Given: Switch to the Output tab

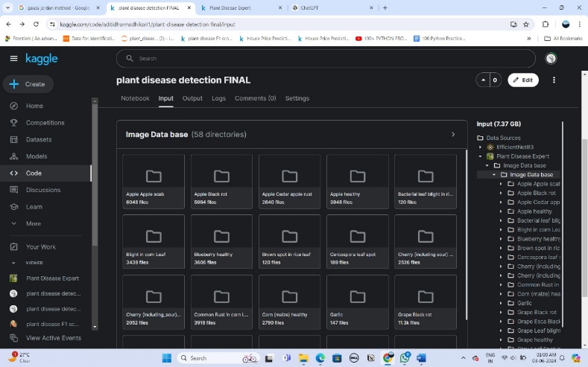Looking at the screenshot, I should [x=192, y=98].
